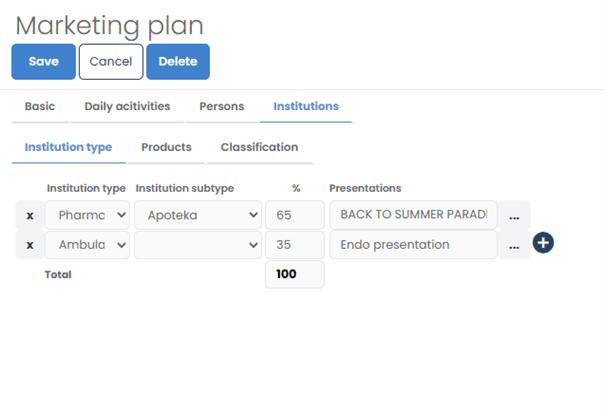Open presentation picker for BACK TO SUMMER row

514,215
